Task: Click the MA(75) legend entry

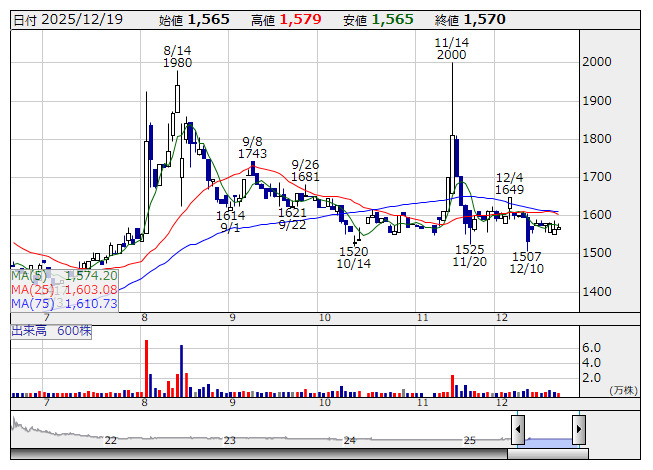Action: (65, 303)
